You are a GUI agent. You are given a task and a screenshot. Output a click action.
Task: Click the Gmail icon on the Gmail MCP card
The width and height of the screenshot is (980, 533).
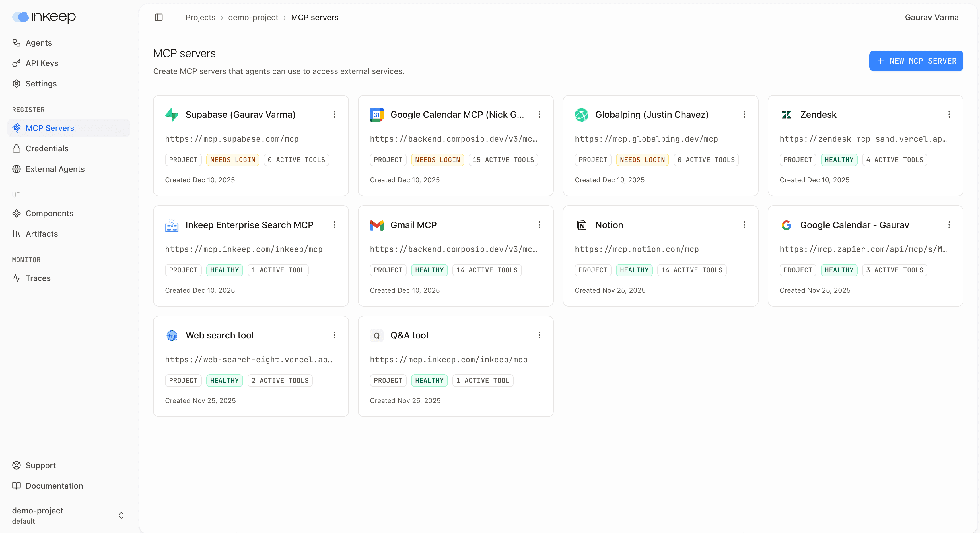coord(376,225)
